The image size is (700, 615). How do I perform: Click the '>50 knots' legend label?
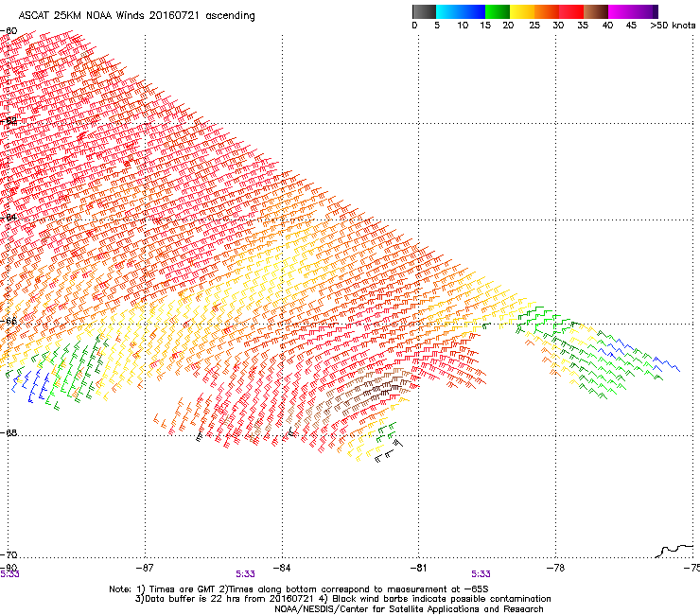point(673,26)
